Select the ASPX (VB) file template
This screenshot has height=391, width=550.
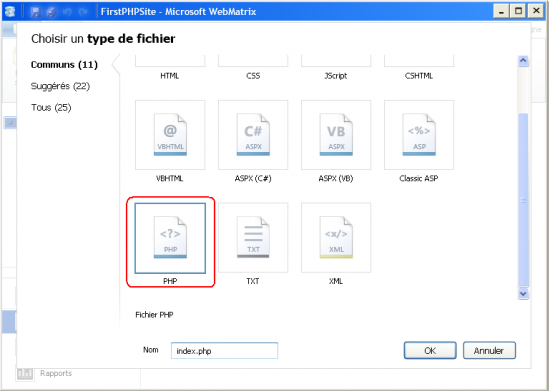tap(336, 135)
